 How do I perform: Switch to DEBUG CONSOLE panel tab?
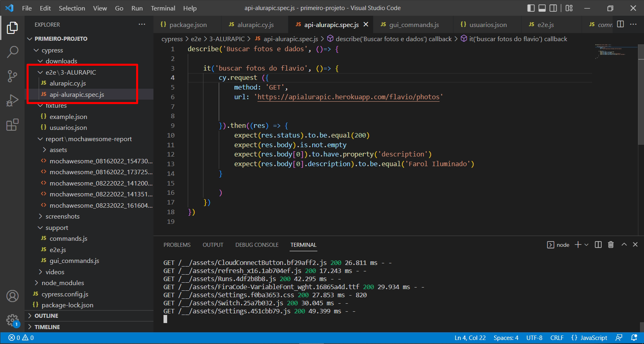(257, 245)
